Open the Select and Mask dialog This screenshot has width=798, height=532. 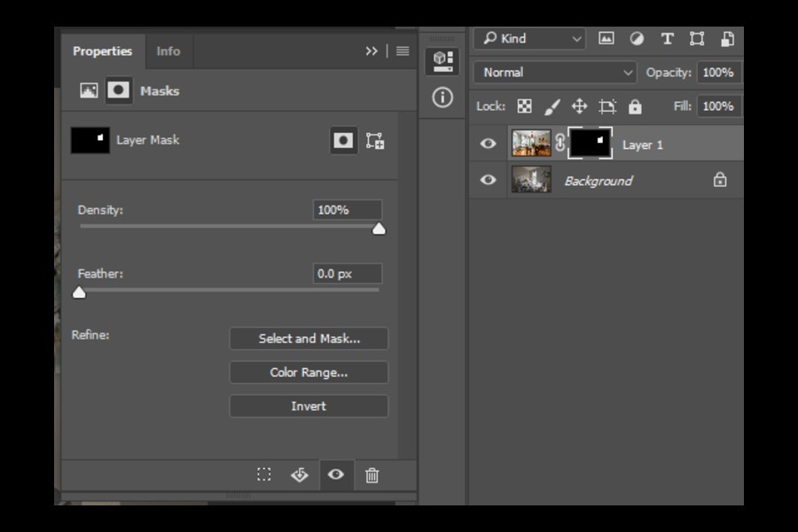click(x=309, y=338)
